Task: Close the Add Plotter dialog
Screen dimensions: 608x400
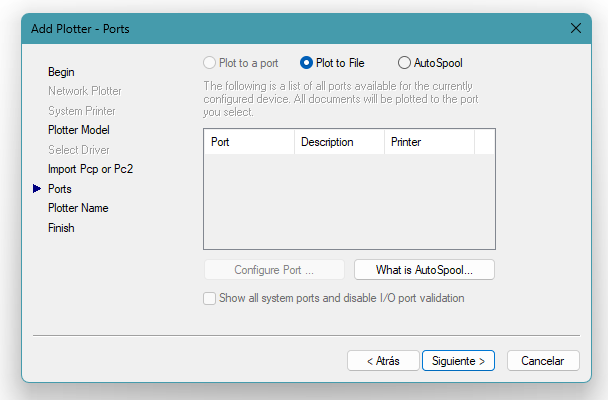Action: (576, 28)
